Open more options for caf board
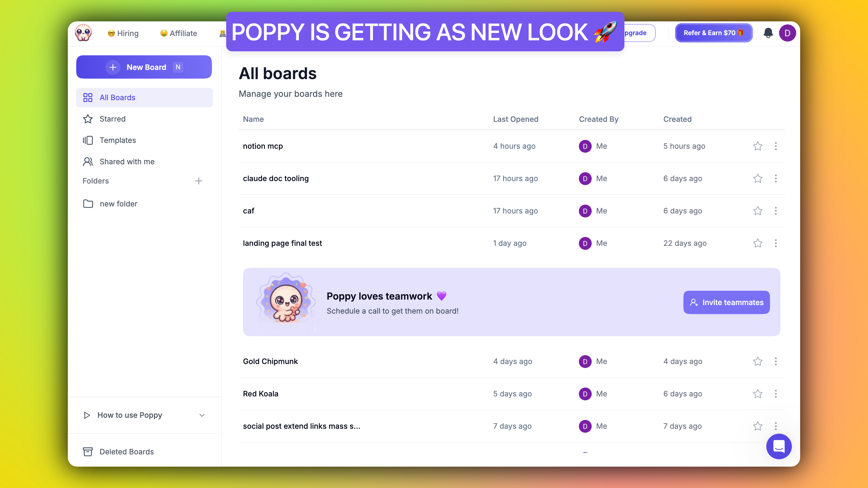The width and height of the screenshot is (868, 488). (x=776, y=211)
